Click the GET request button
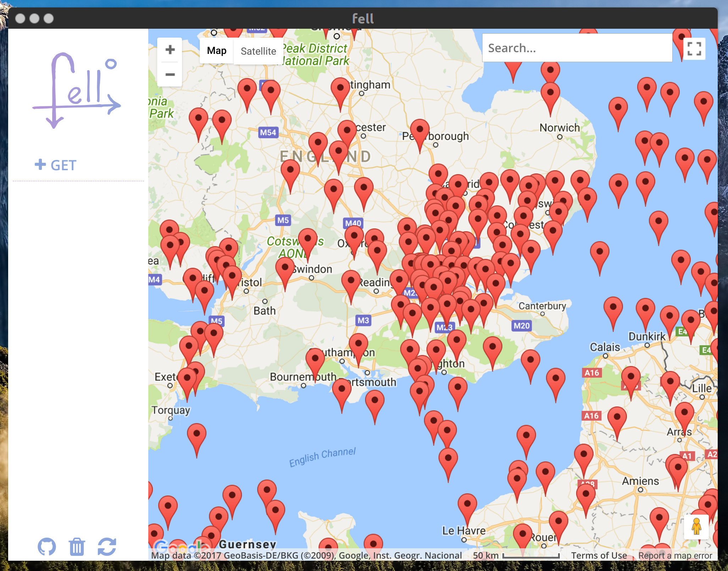This screenshot has width=728, height=571. 63,165
